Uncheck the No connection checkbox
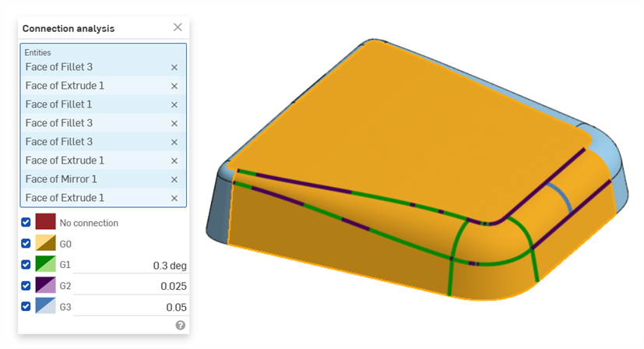644x349 pixels. 26,223
